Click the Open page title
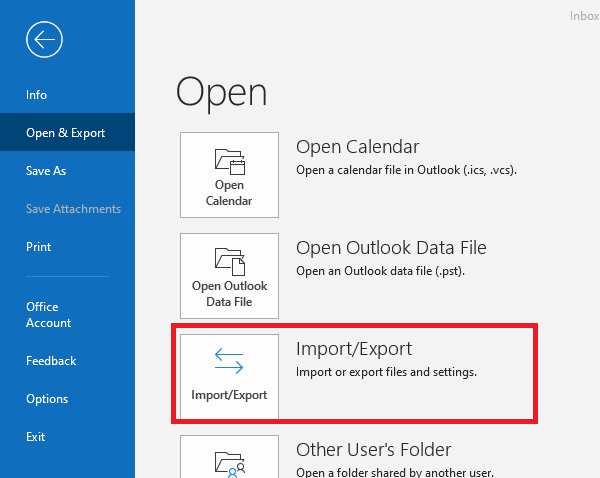Image resolution: width=600 pixels, height=478 pixels. (x=221, y=92)
